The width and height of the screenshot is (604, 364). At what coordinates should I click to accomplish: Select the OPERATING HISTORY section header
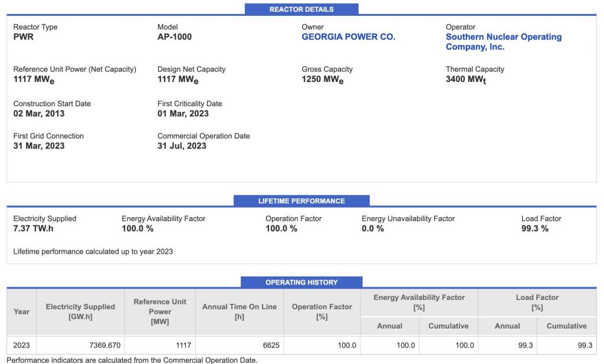click(301, 283)
